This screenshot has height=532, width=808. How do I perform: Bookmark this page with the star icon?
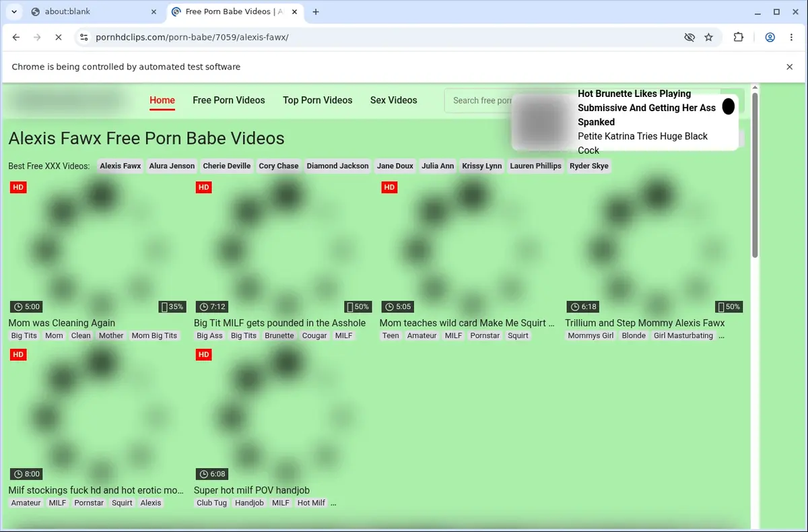click(x=708, y=38)
